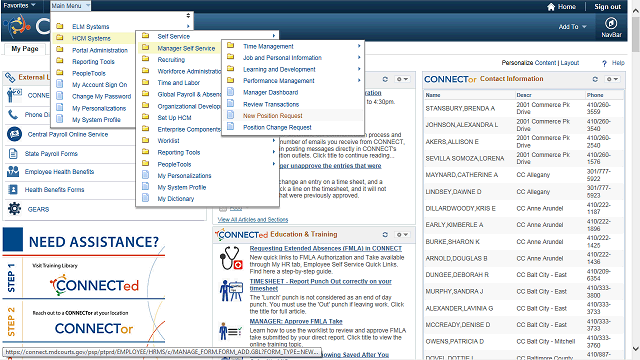
Task: Expand Performance Management submenu arrow
Action: [359, 80]
